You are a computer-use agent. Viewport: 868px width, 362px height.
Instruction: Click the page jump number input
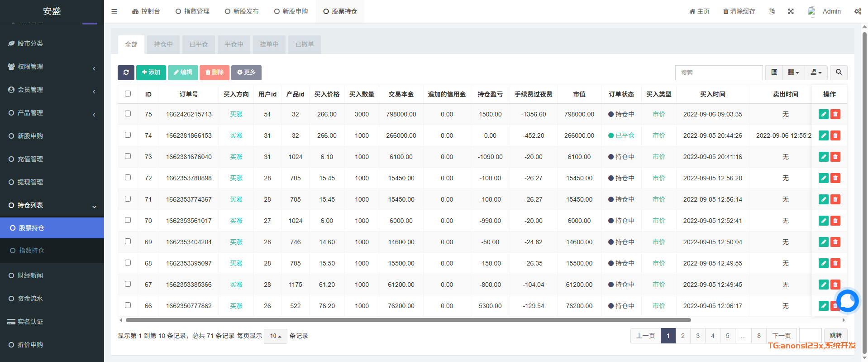[x=810, y=336]
